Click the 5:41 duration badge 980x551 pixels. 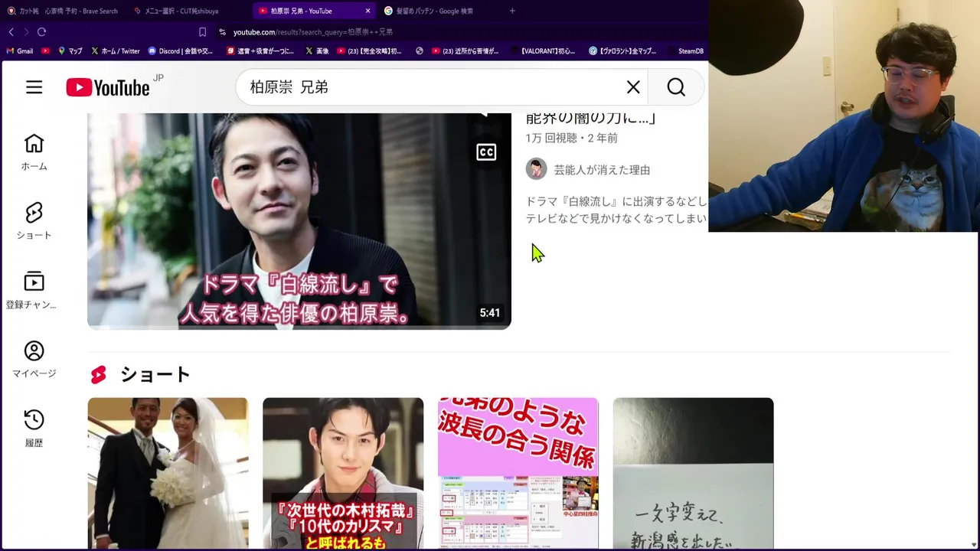[490, 312]
